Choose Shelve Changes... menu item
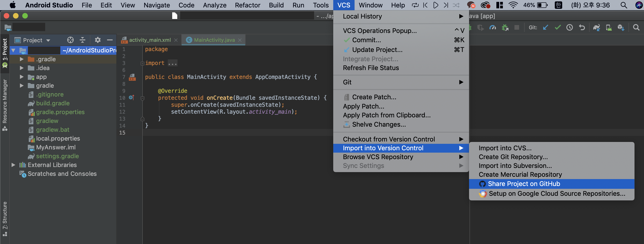644x244 pixels. (401, 124)
